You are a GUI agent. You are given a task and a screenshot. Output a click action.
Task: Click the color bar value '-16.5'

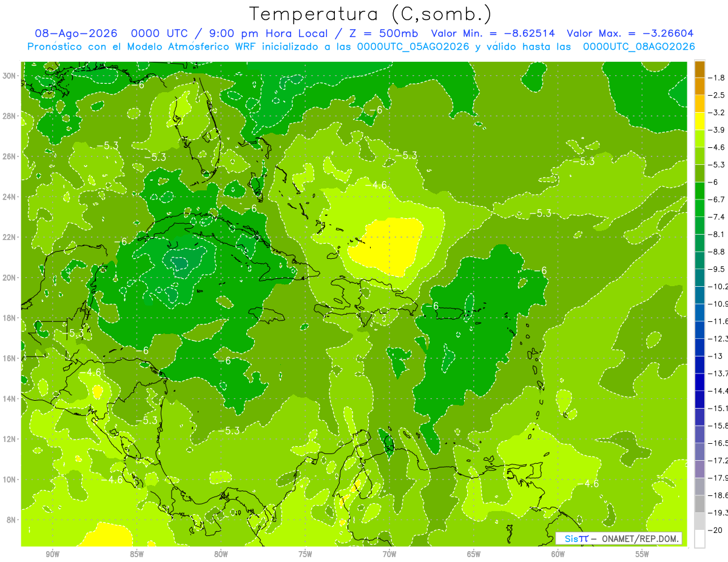[x=718, y=443]
